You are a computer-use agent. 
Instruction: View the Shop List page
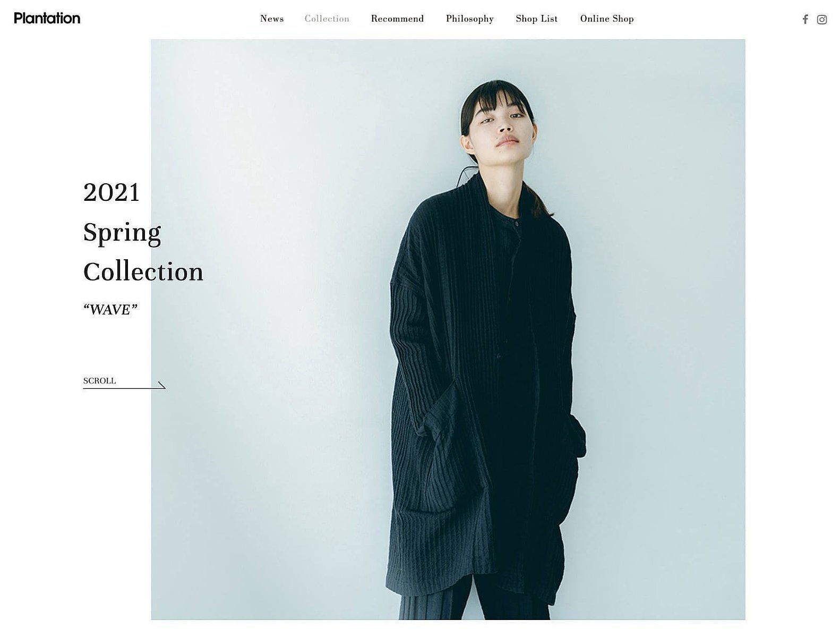tap(537, 19)
